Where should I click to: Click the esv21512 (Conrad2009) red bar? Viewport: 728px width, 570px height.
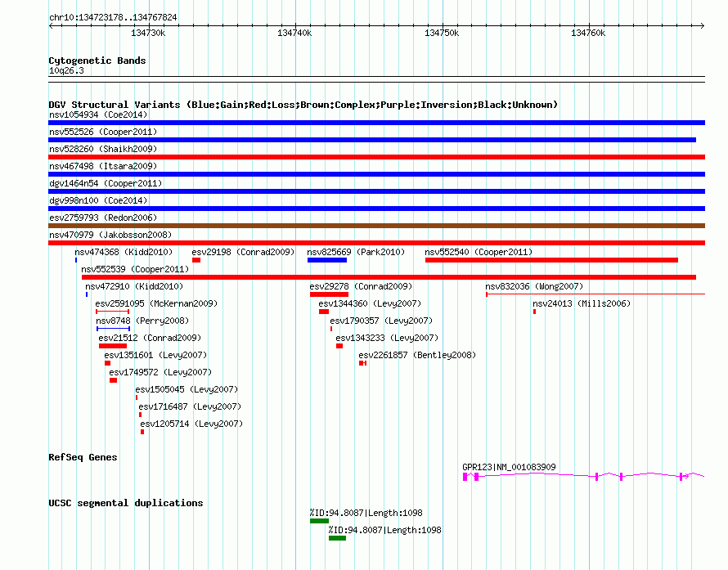click(x=113, y=346)
